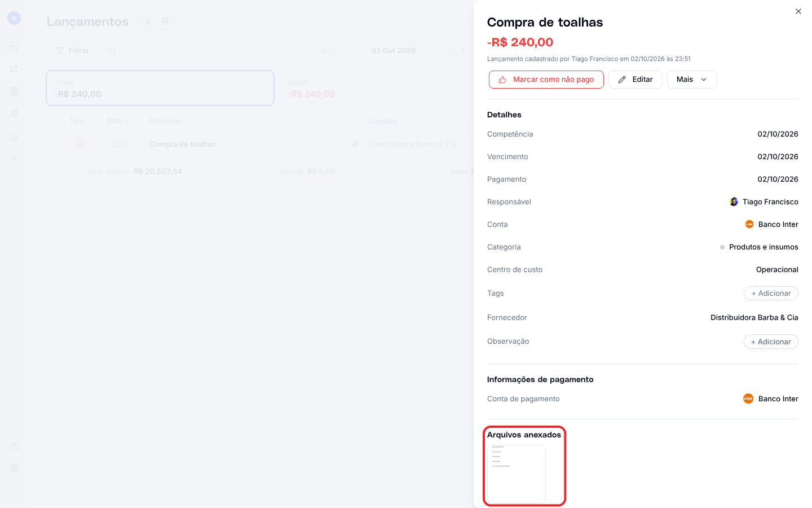Sort table by Tipo column
The width and height of the screenshot is (812, 508).
pyautogui.click(x=77, y=121)
